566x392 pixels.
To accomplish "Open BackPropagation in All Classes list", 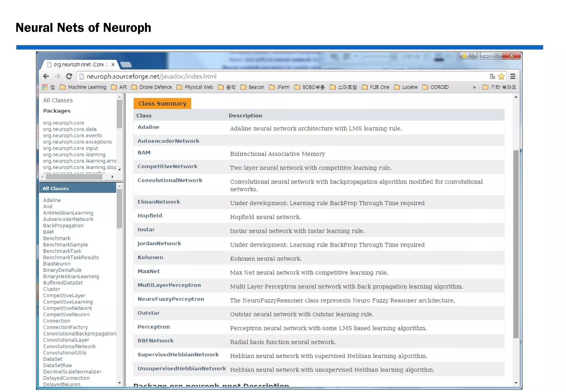I will (63, 226).
